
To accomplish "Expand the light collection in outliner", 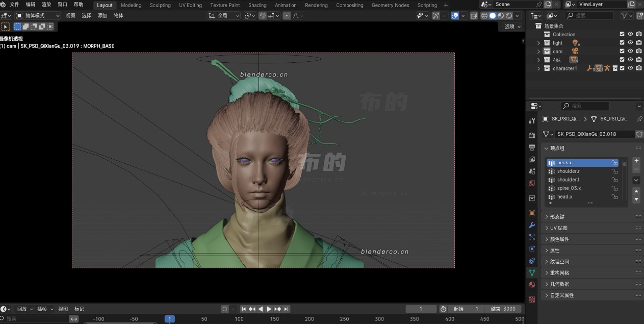I will (538, 43).
